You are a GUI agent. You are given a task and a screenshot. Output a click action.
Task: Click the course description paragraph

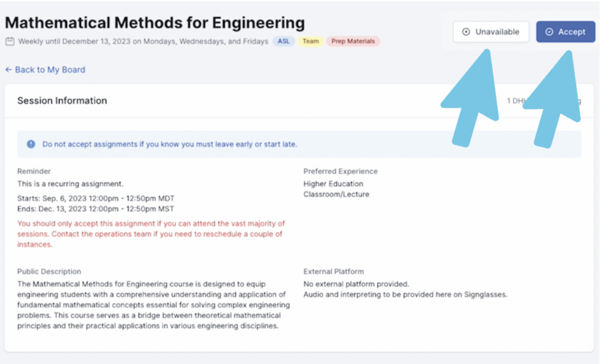(x=154, y=305)
